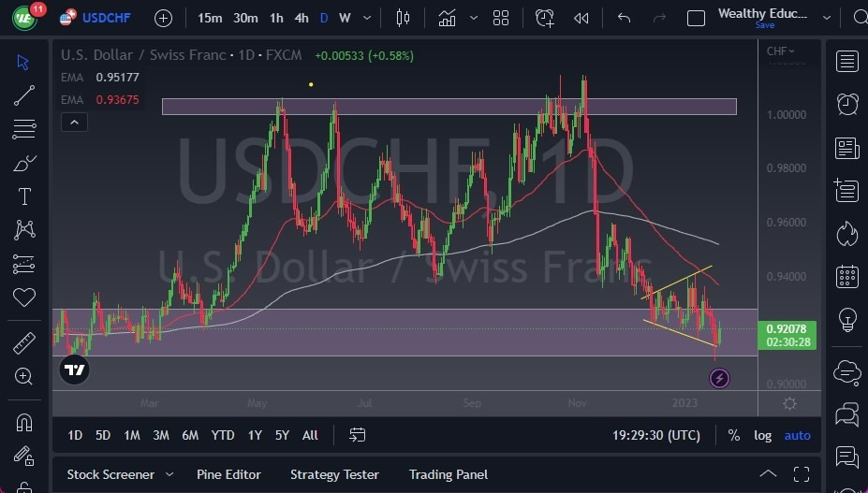Open the forecasting and measurement tools

pyautogui.click(x=23, y=264)
